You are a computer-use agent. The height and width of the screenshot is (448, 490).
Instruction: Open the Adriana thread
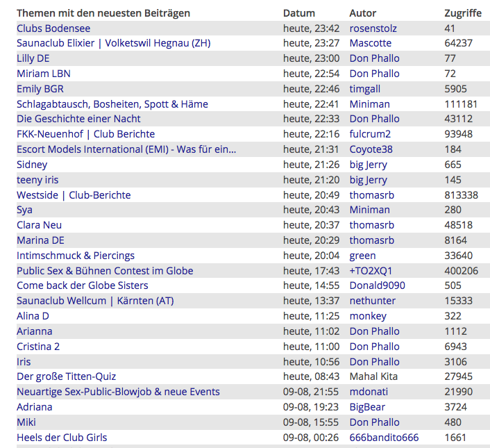[34, 407]
